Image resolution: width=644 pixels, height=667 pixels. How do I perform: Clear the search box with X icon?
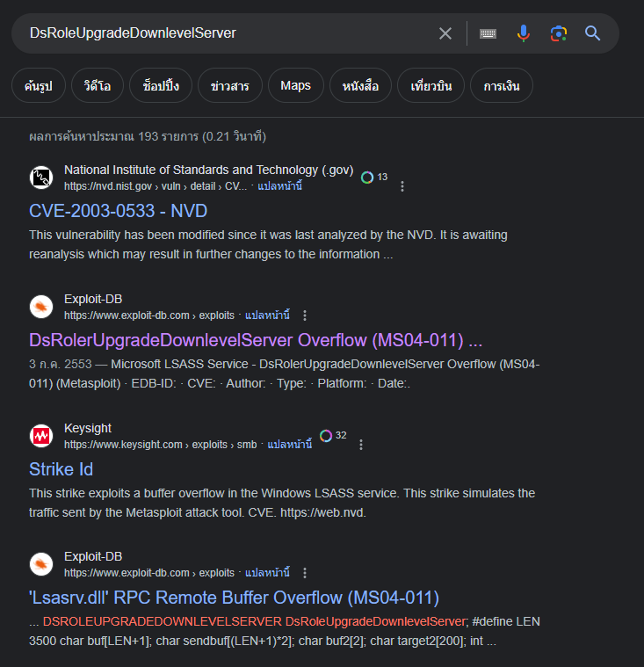445,33
